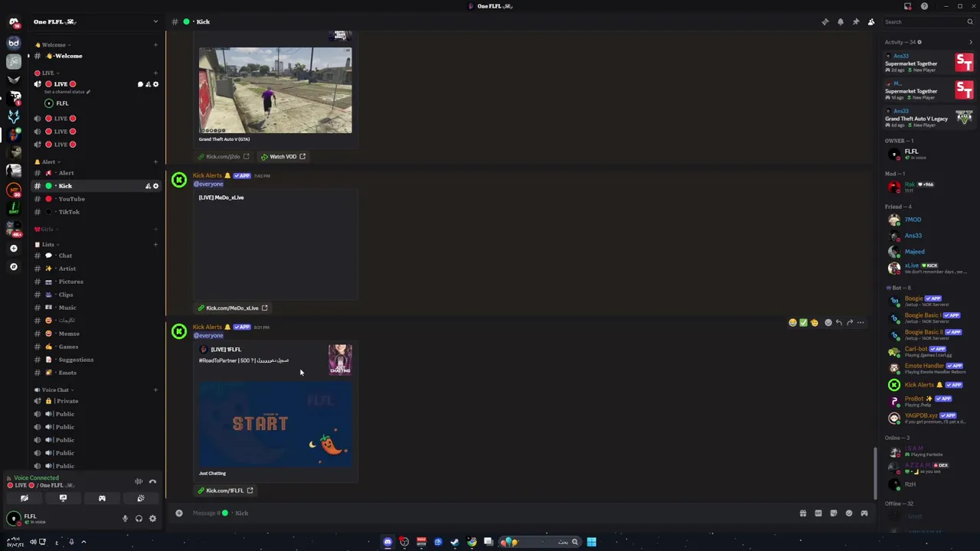Open the TikTok channel
Image resolution: width=980 pixels, height=551 pixels.
click(x=96, y=212)
